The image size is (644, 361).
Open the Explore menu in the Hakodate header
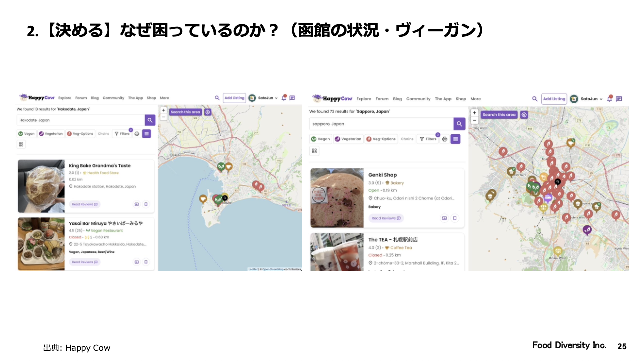(x=65, y=98)
